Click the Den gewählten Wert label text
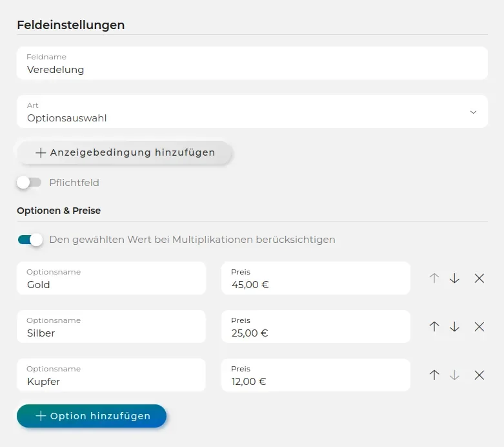This screenshot has width=504, height=447. (192, 240)
